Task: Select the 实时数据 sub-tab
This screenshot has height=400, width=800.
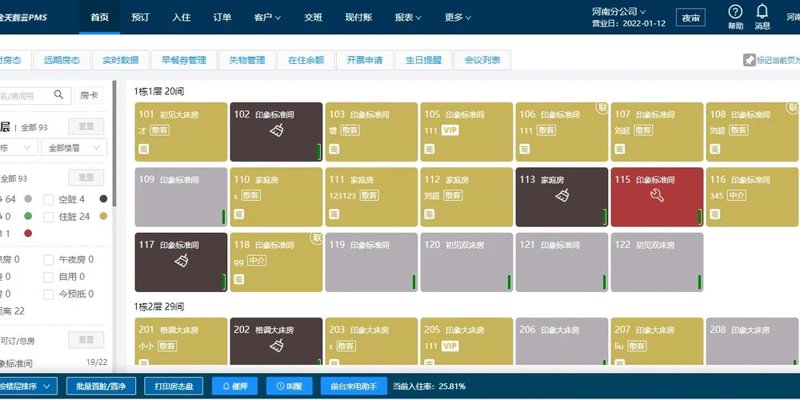Action: coord(120,60)
